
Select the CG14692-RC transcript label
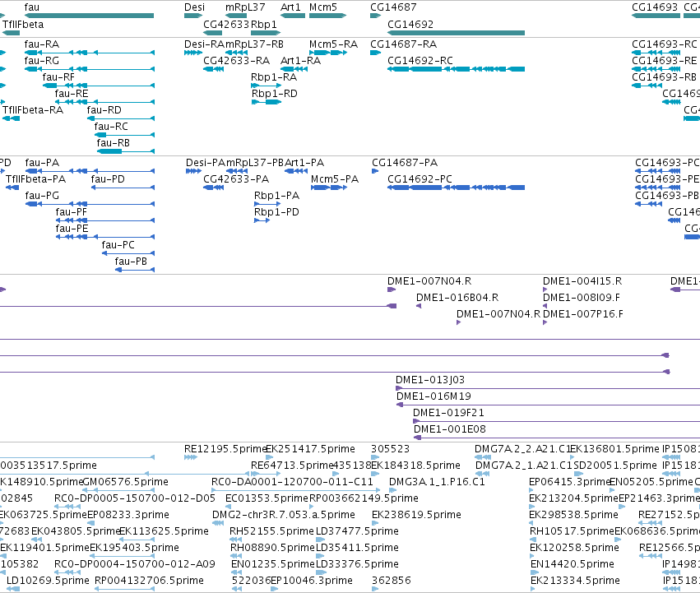pos(420,60)
